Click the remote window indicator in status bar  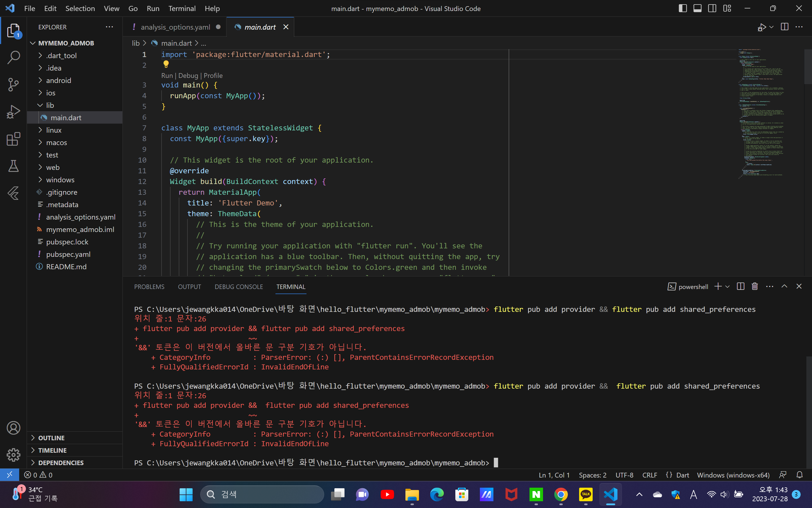pyautogui.click(x=9, y=475)
